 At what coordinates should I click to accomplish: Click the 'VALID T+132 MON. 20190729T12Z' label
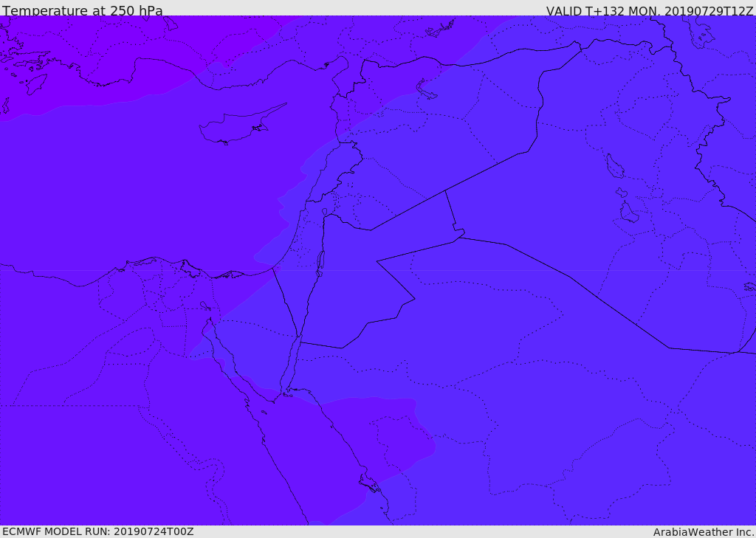pos(650,10)
